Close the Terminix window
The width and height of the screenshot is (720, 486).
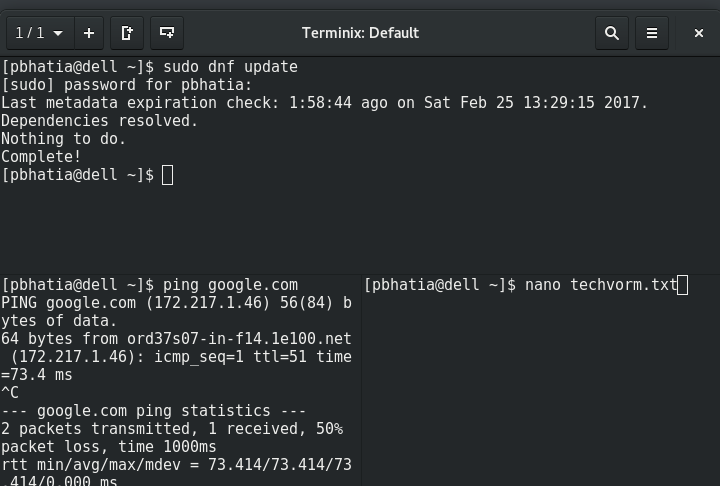pos(698,33)
